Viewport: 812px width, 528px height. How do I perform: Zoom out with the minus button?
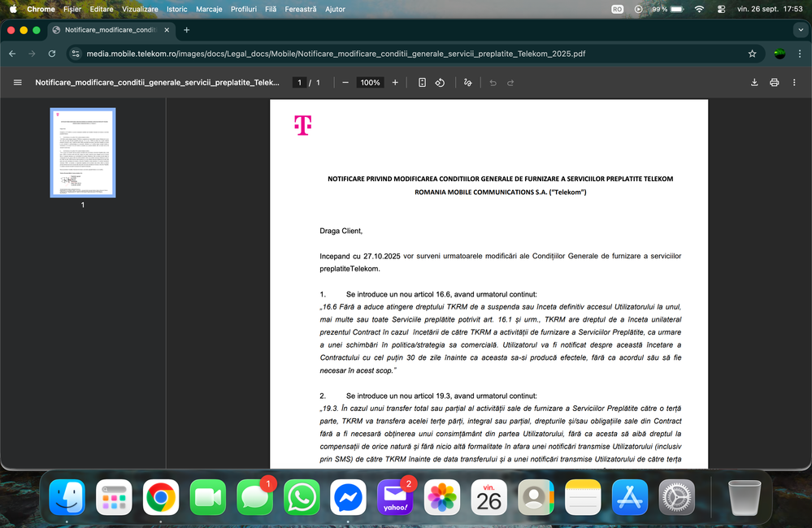coord(345,83)
